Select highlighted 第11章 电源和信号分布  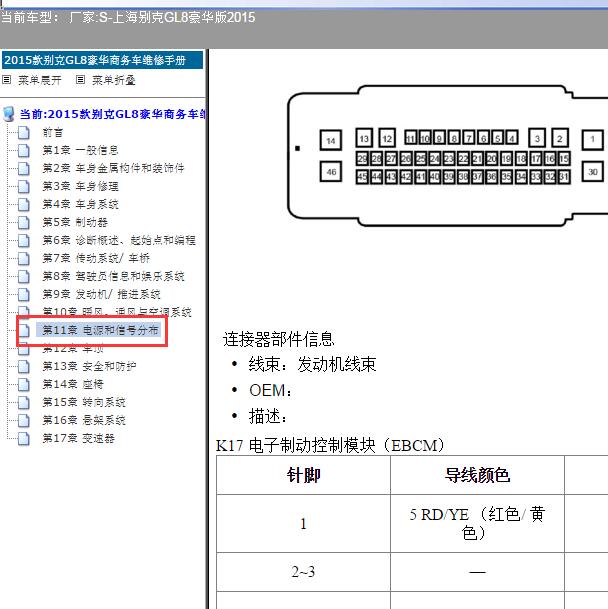(100, 330)
